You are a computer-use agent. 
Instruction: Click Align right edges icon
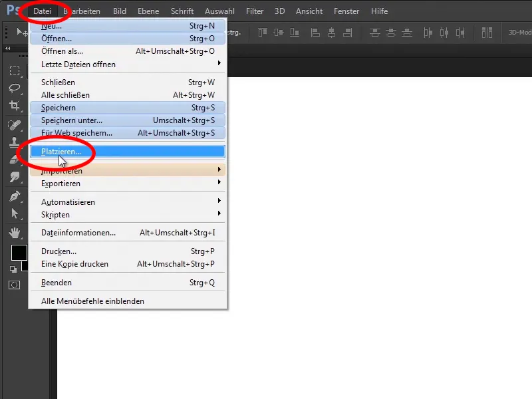tap(347, 33)
